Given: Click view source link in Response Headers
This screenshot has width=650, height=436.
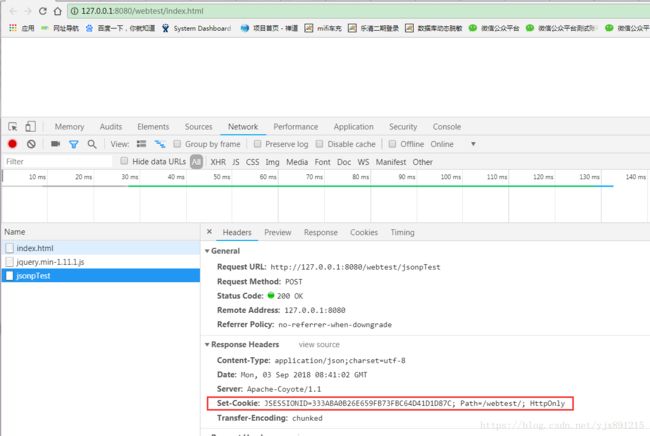Looking at the screenshot, I should point(319,345).
